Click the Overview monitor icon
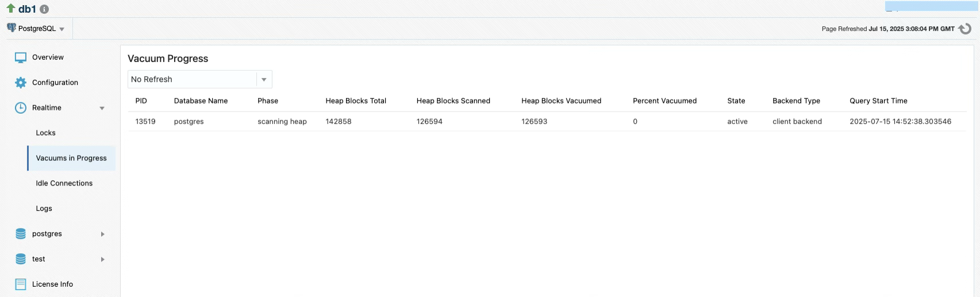 click(x=21, y=57)
